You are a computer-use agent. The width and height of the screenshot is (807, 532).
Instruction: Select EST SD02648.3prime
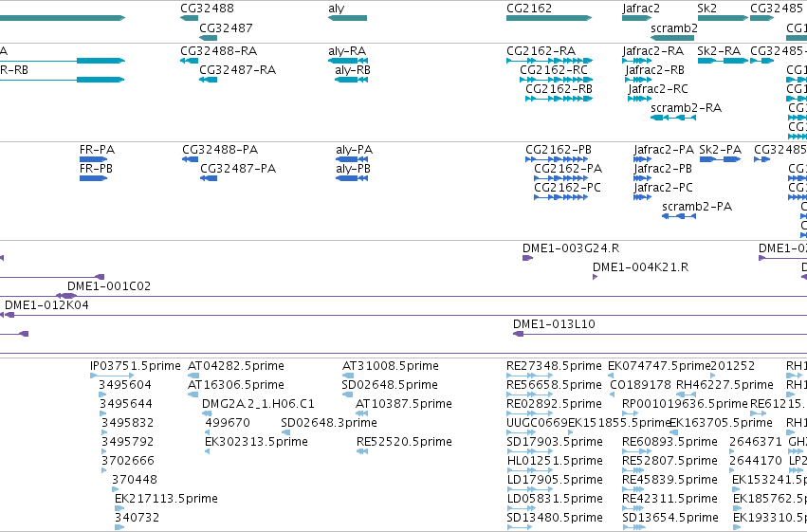[329, 423]
